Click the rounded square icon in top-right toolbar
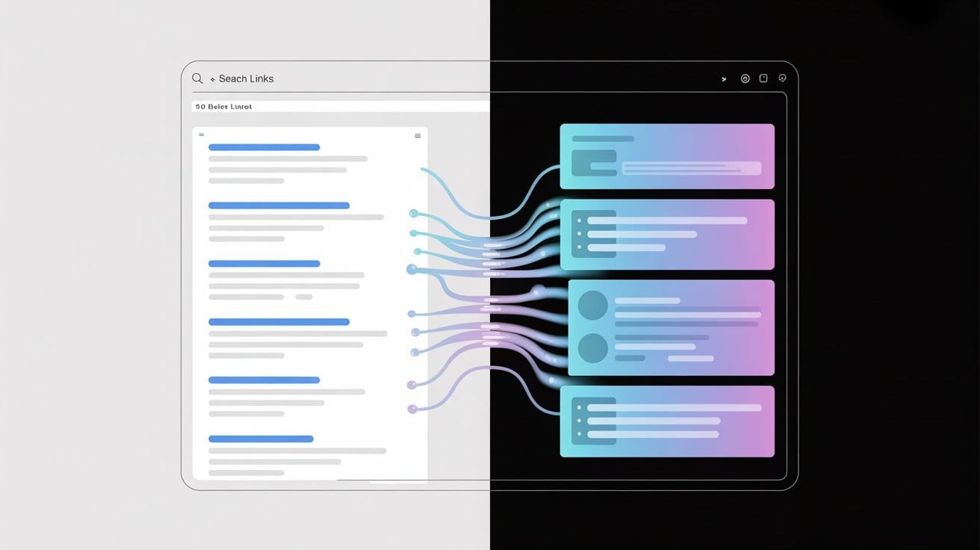 click(763, 78)
